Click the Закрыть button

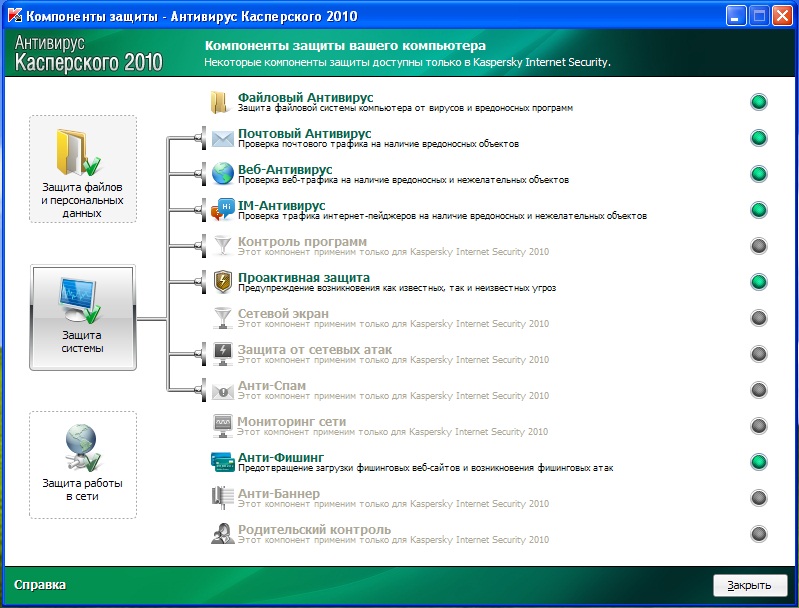(x=750, y=586)
